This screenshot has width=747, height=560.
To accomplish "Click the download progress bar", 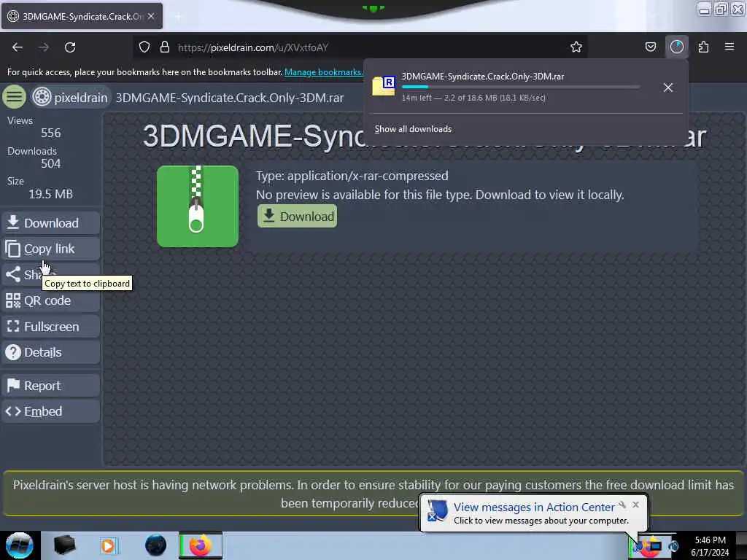I will pos(521,87).
